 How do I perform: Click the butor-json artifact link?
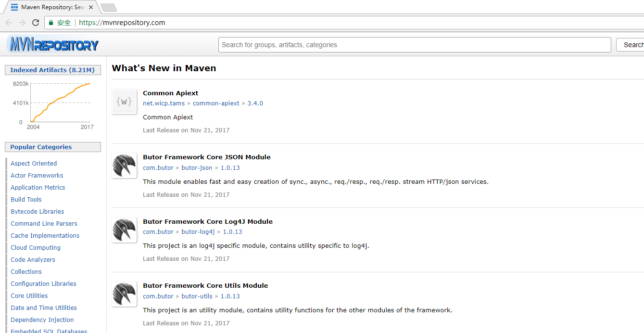pos(197,168)
